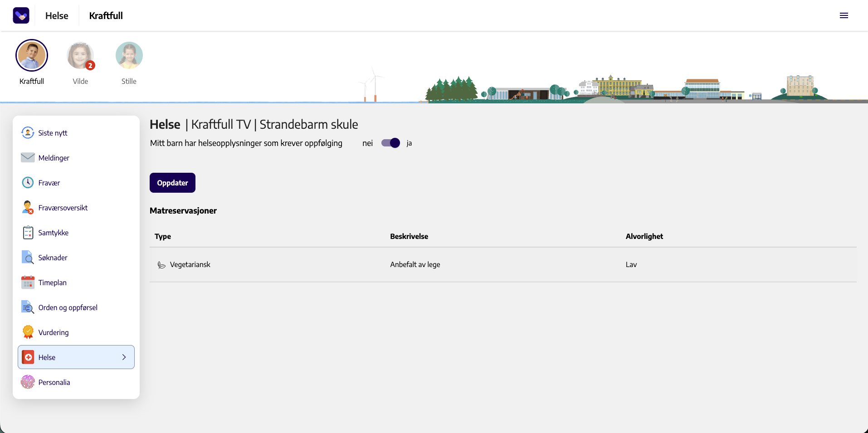Click the notification badge on Vilde
Viewport: 868px width, 433px height.
tap(90, 65)
